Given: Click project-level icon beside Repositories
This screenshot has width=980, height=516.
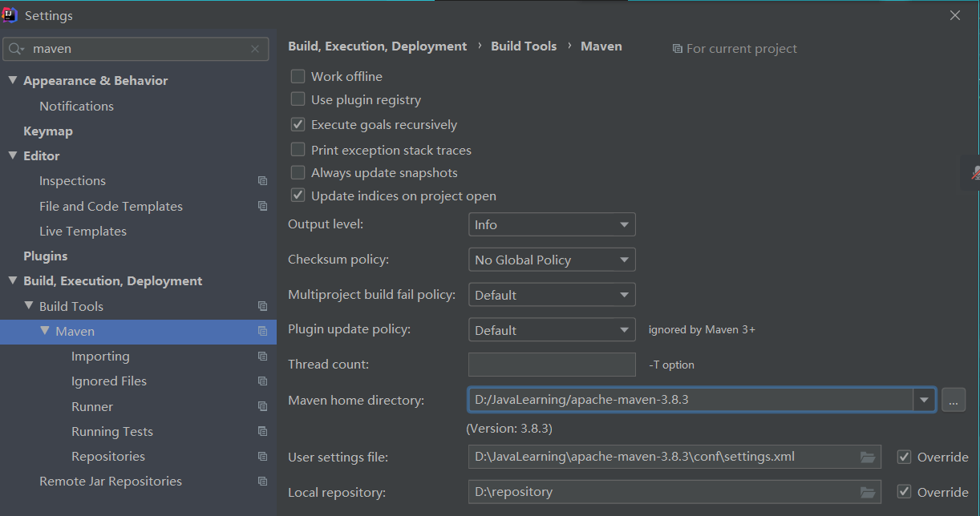Looking at the screenshot, I should pos(262,457).
